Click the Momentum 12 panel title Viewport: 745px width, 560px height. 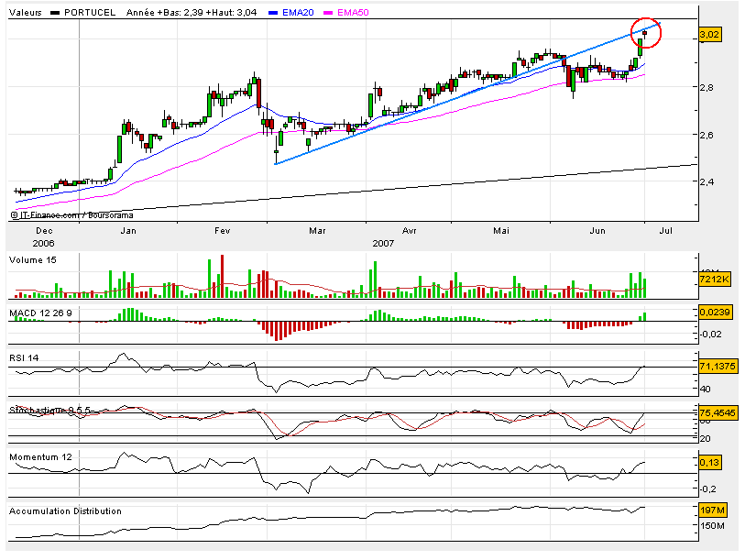pos(41,457)
